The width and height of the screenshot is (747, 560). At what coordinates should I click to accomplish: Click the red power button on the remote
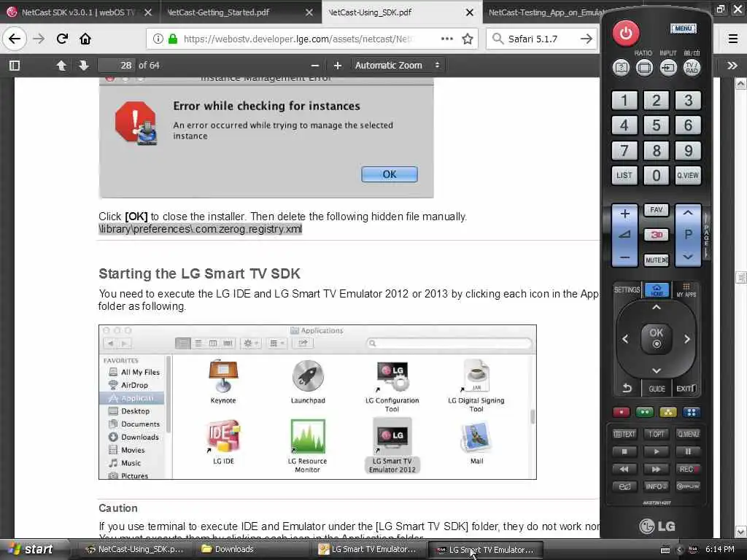[x=625, y=33]
